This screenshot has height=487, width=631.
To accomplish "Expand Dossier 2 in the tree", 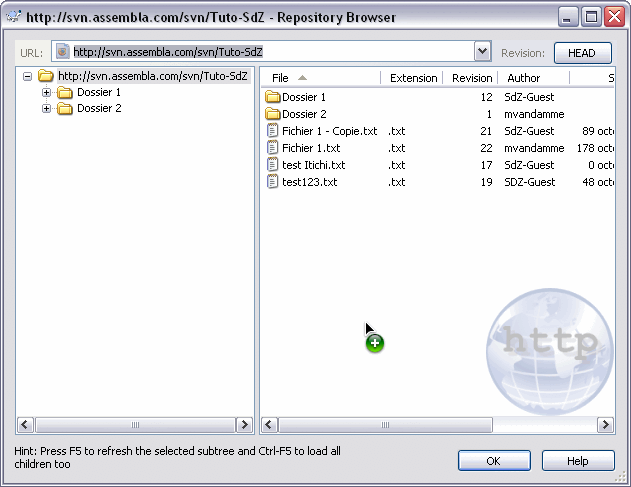I will click(46, 109).
